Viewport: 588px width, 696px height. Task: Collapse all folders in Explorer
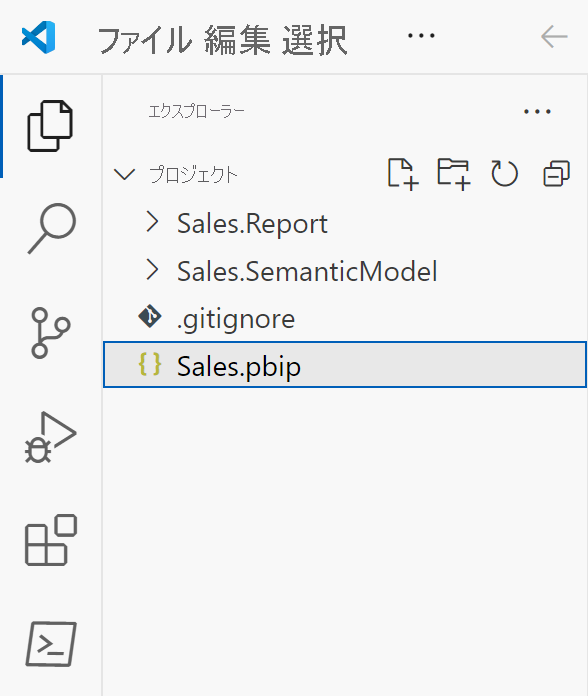point(556,174)
